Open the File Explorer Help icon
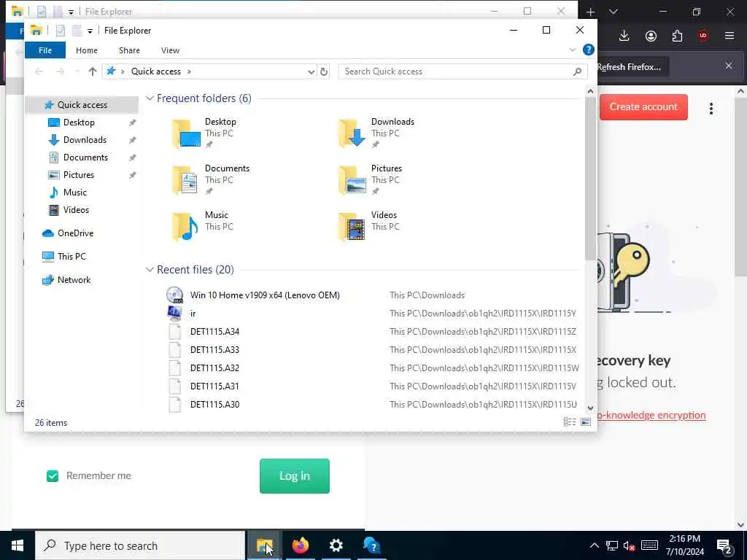This screenshot has height=560, width=747. [x=589, y=50]
